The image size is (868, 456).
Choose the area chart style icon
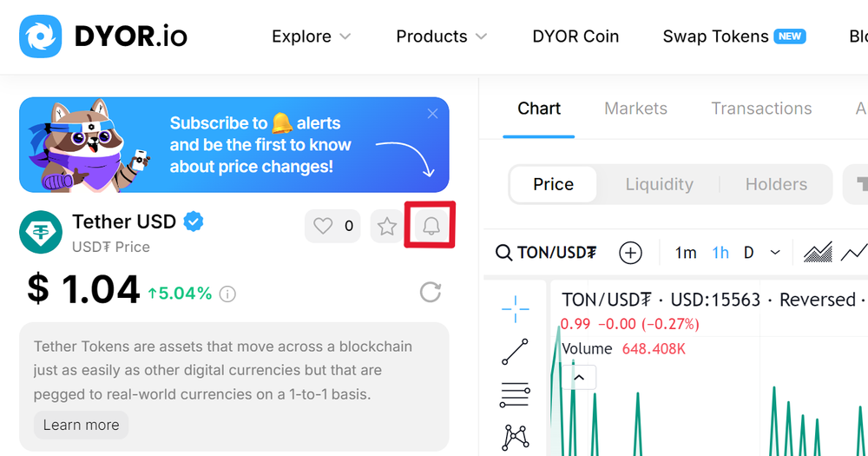click(x=818, y=253)
